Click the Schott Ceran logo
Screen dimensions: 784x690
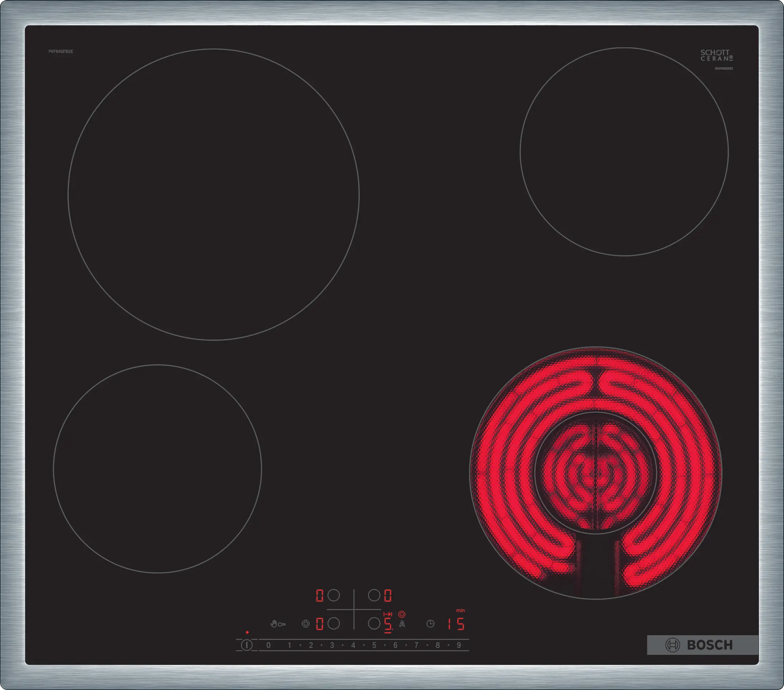point(717,56)
